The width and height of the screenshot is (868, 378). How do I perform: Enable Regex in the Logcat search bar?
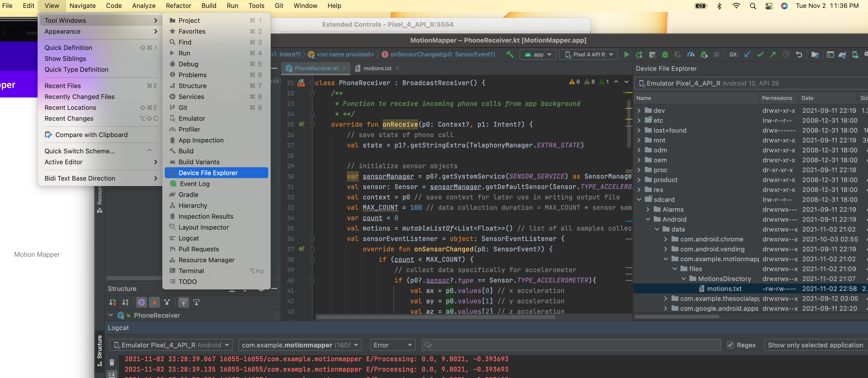tap(730, 345)
